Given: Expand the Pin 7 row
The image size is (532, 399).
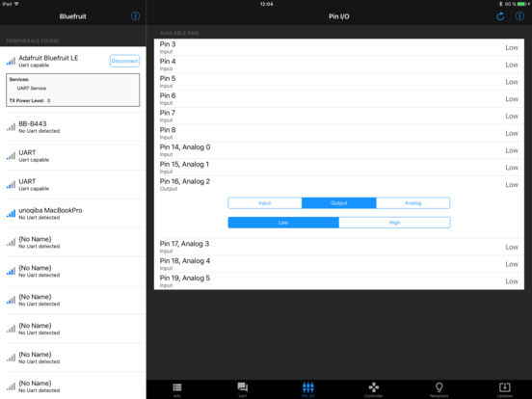Looking at the screenshot, I should click(339, 116).
